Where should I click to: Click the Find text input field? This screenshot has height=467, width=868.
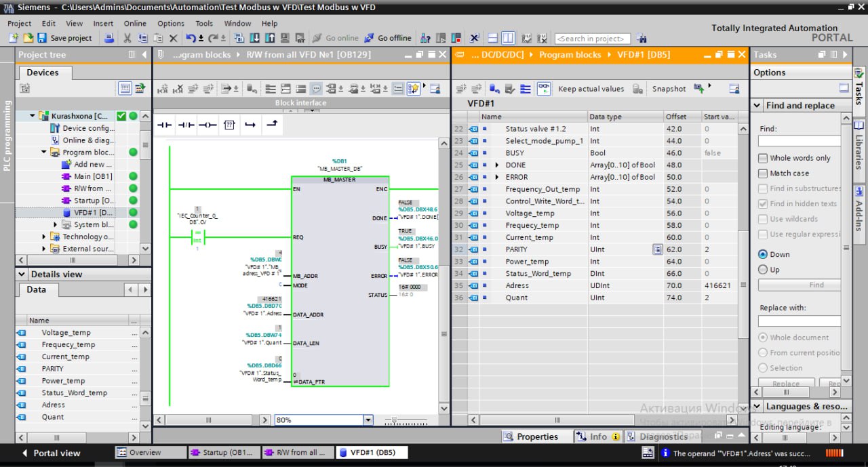point(799,141)
